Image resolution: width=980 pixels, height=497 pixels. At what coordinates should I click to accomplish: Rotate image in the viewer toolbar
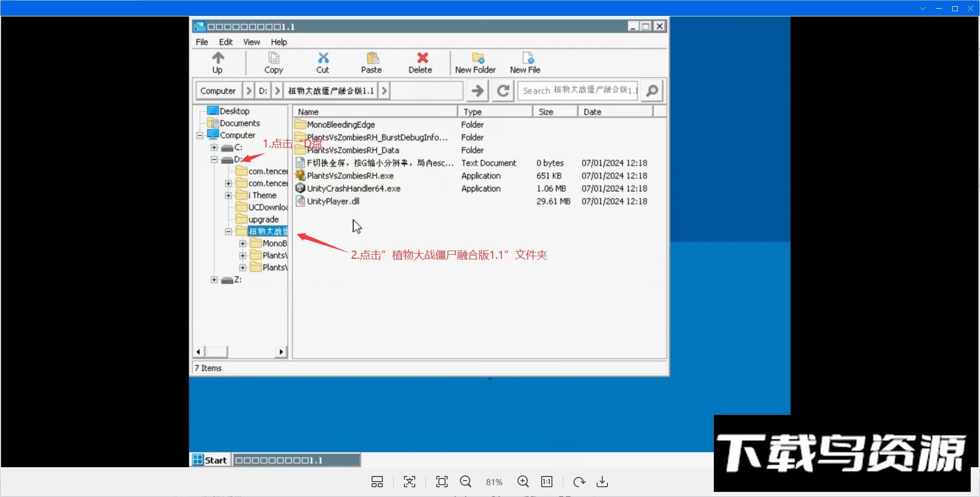(579, 482)
